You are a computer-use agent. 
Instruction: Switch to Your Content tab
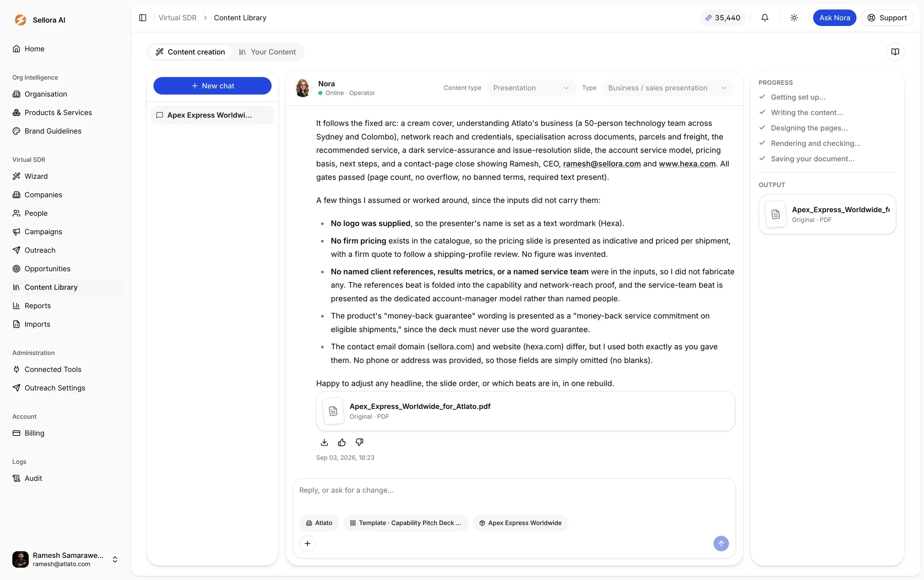(268, 52)
